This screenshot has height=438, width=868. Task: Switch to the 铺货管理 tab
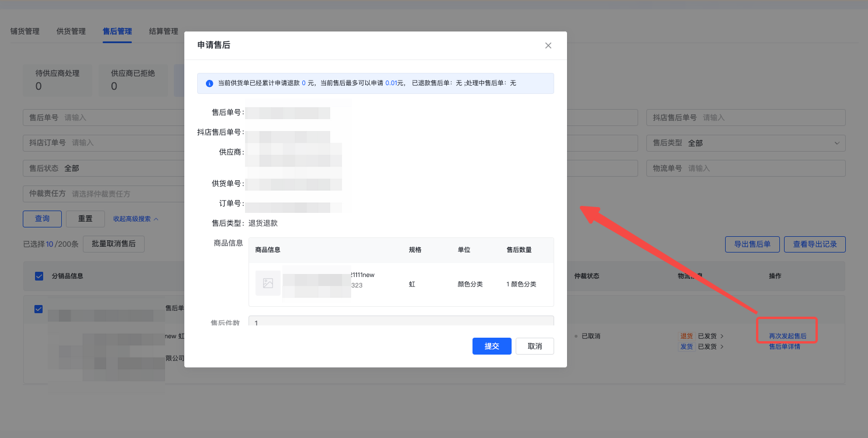tap(25, 31)
